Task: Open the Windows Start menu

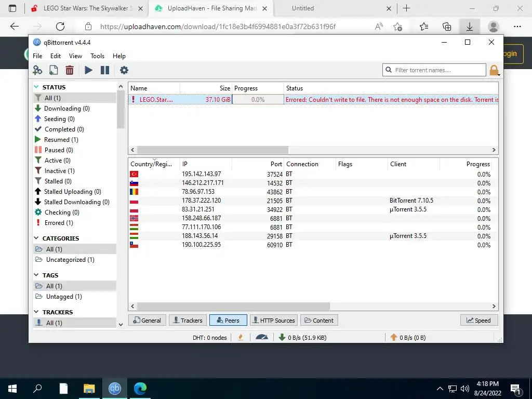Action: tap(12, 389)
